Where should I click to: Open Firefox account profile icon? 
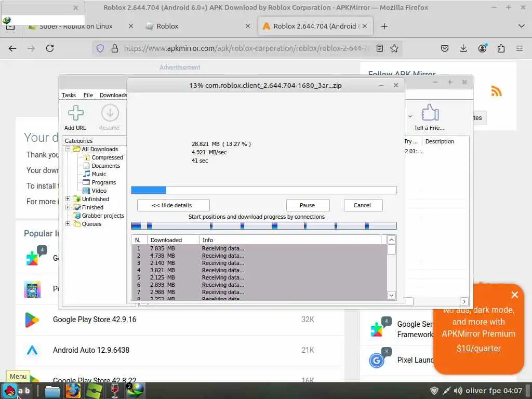point(482,48)
